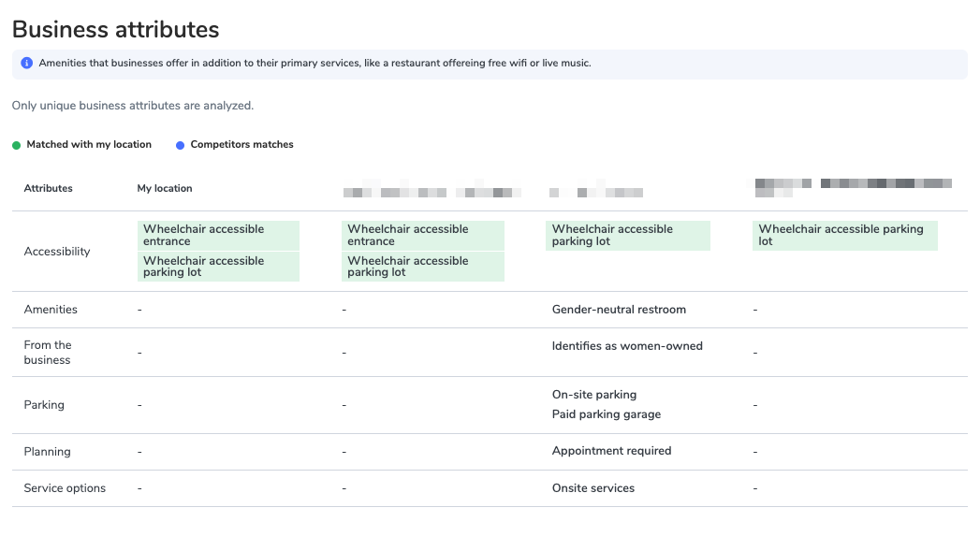The height and width of the screenshot is (551, 980).
Task: Click the Gender-neutral restroom attribute
Action: coord(619,310)
